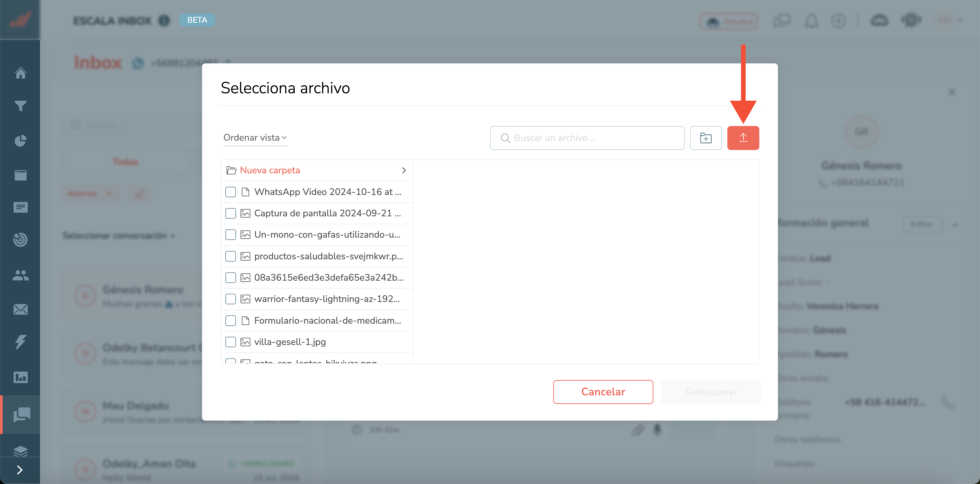The image size is (980, 484).
Task: Expand the Nueva carpeta folder chevron
Action: click(x=404, y=170)
